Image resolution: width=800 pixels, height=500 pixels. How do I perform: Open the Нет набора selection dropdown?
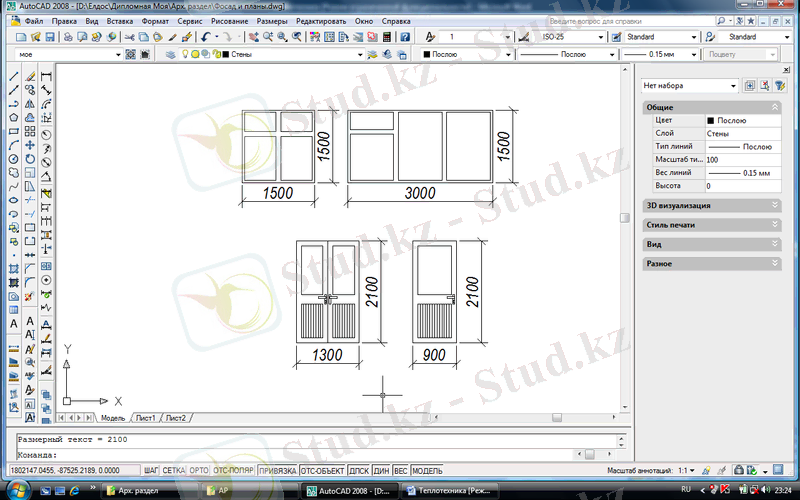[x=733, y=86]
